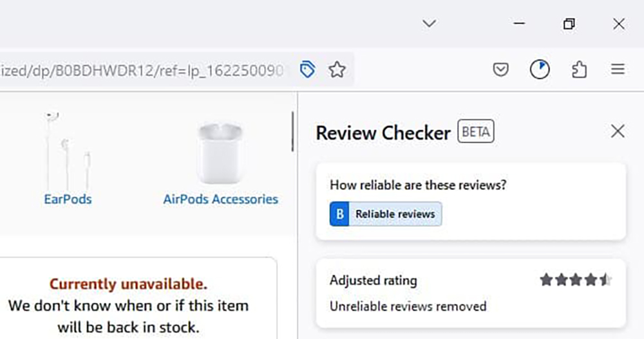This screenshot has width=644, height=339.
Task: Click the B Reliable reviews grade badge
Action: click(x=386, y=214)
